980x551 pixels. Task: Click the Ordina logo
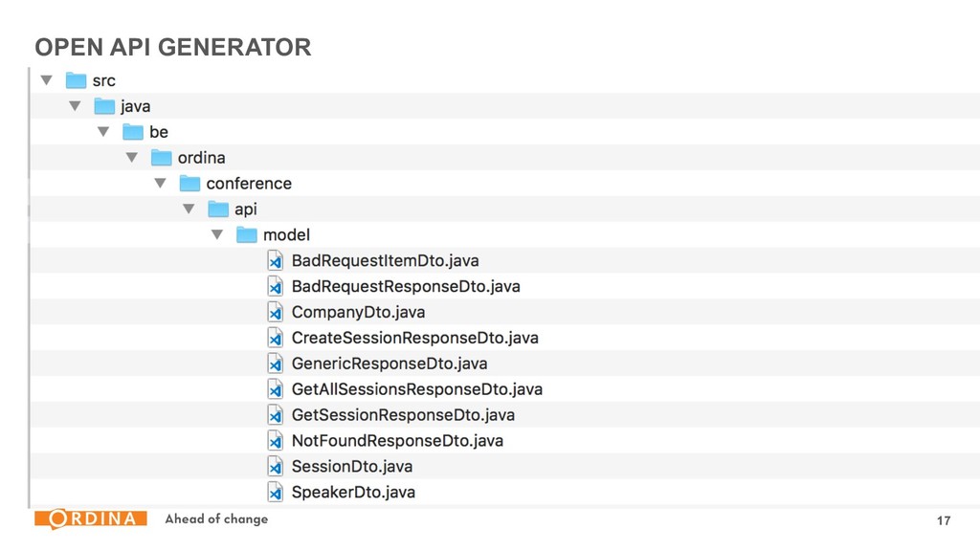point(91,518)
